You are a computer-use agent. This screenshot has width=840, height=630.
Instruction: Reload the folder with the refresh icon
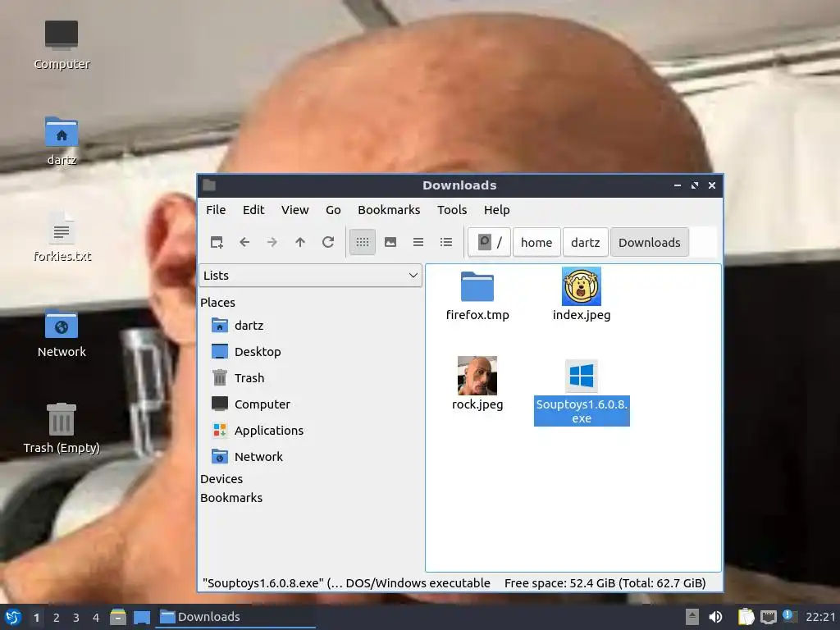(328, 242)
